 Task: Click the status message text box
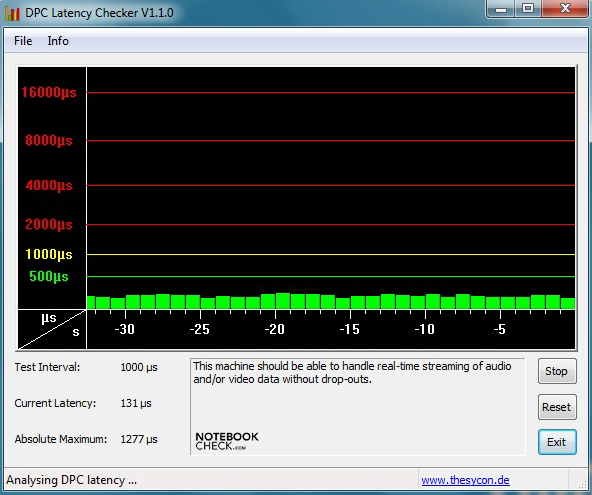358,407
